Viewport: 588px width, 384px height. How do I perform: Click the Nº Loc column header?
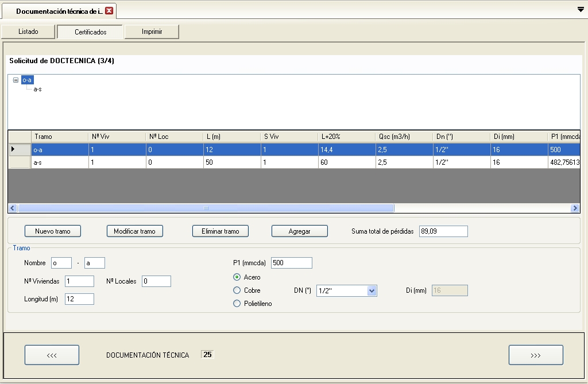[x=175, y=137]
